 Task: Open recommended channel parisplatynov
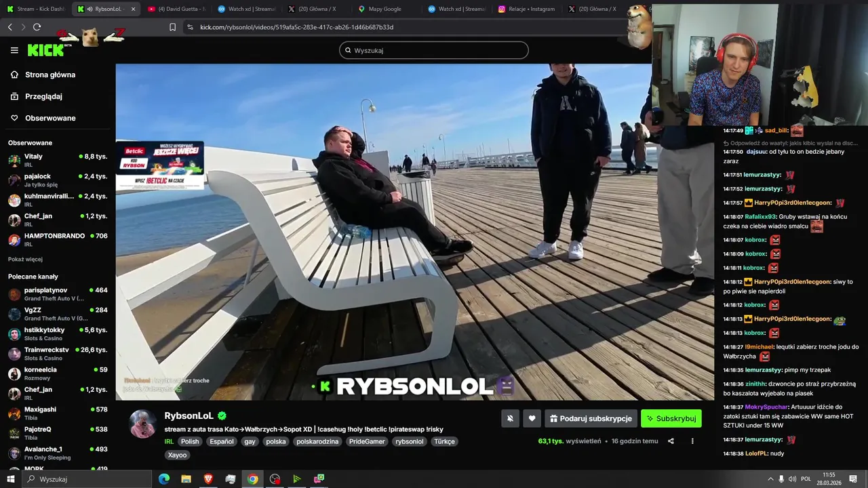coord(57,293)
